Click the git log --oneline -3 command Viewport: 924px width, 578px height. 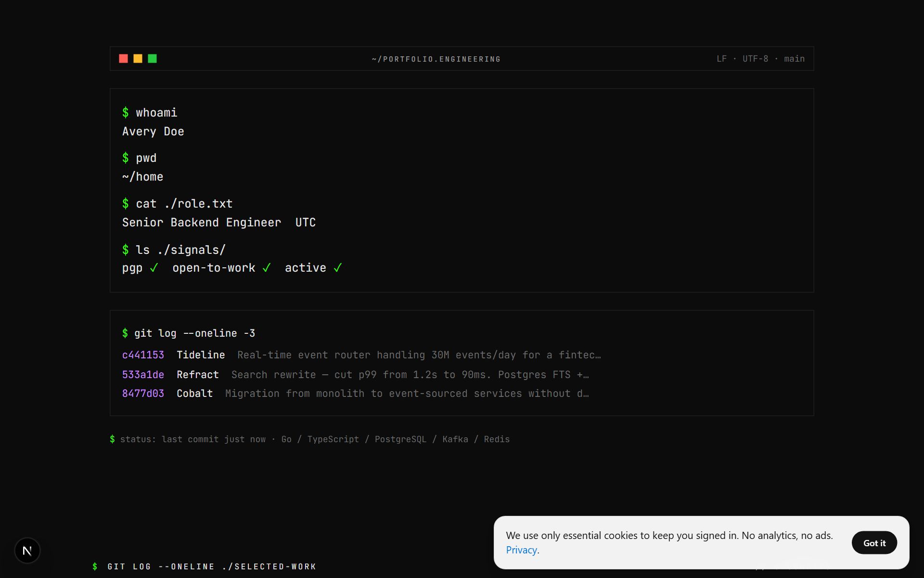coord(189,333)
